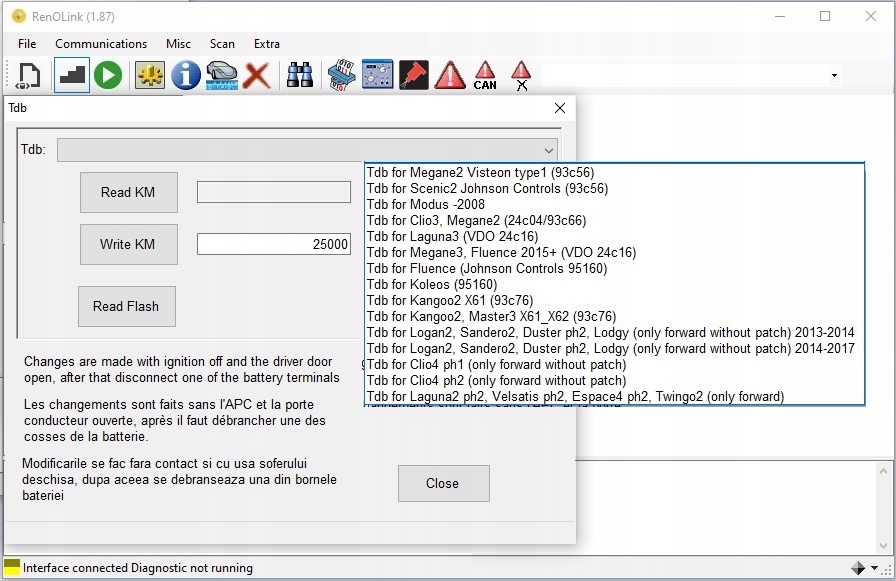The height and width of the screenshot is (581, 896).
Task: Expand the toolbar dropdown arrow at right
Action: click(x=834, y=75)
